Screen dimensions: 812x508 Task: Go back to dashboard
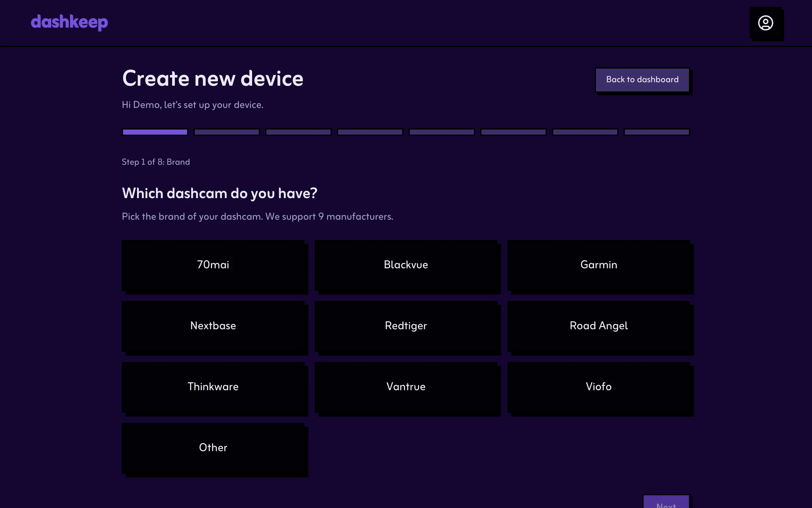tap(642, 80)
